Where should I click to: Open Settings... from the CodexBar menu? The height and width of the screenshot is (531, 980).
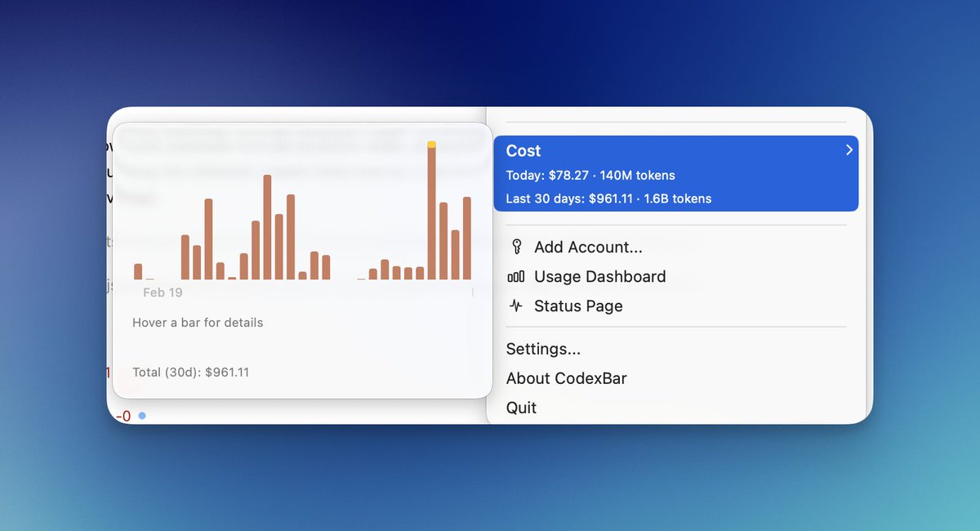(x=676, y=349)
